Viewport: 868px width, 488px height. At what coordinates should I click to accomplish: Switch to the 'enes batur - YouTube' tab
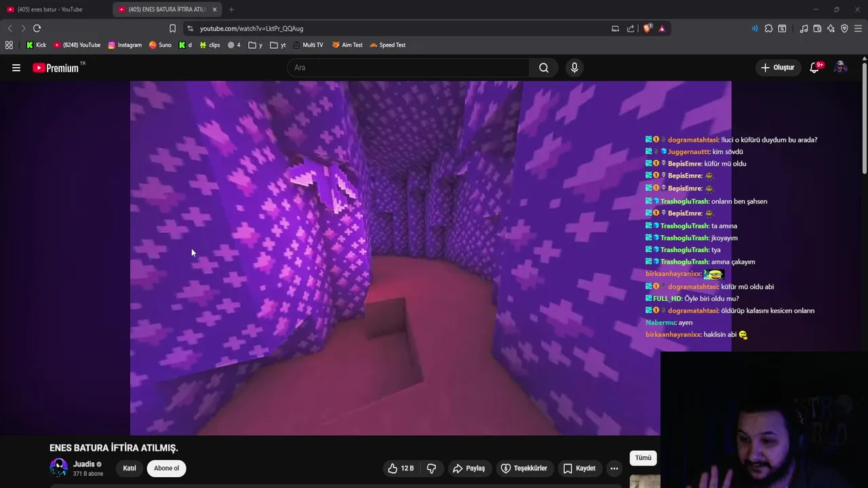(x=51, y=9)
